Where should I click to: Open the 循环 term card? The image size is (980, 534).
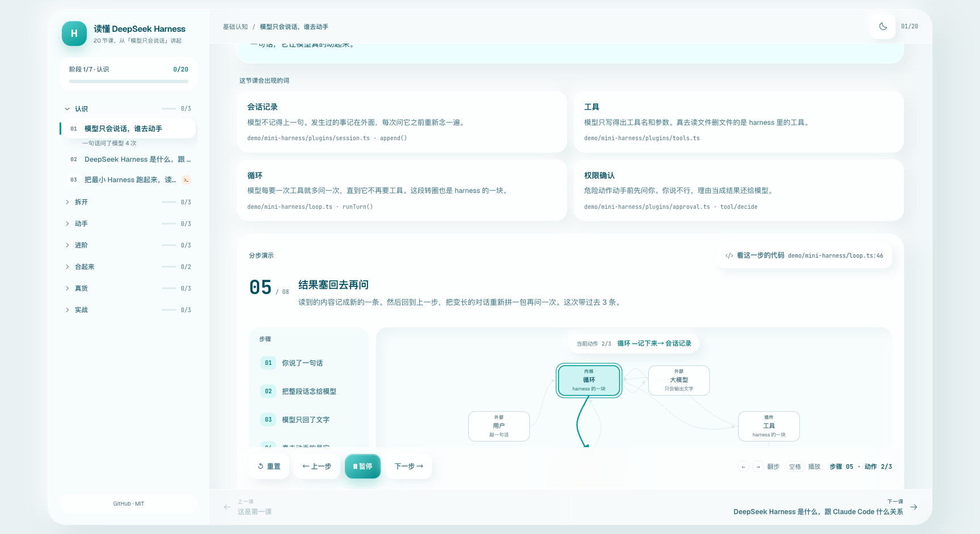tap(402, 190)
